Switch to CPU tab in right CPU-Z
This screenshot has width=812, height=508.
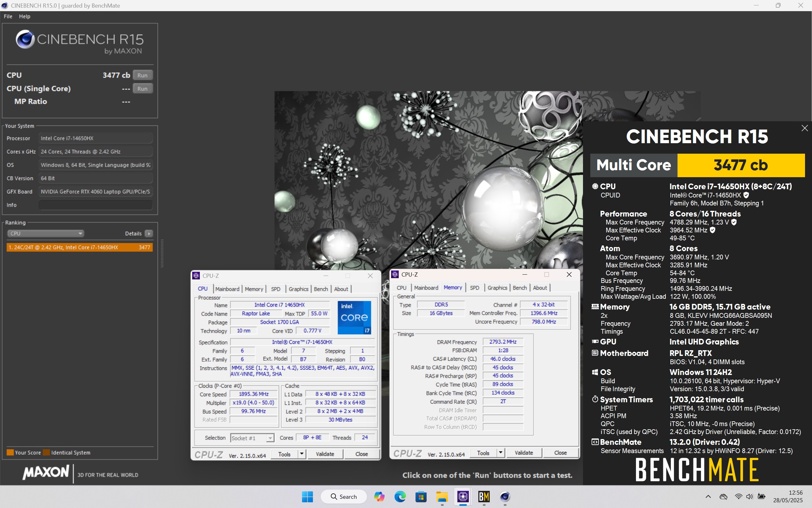pyautogui.click(x=401, y=288)
